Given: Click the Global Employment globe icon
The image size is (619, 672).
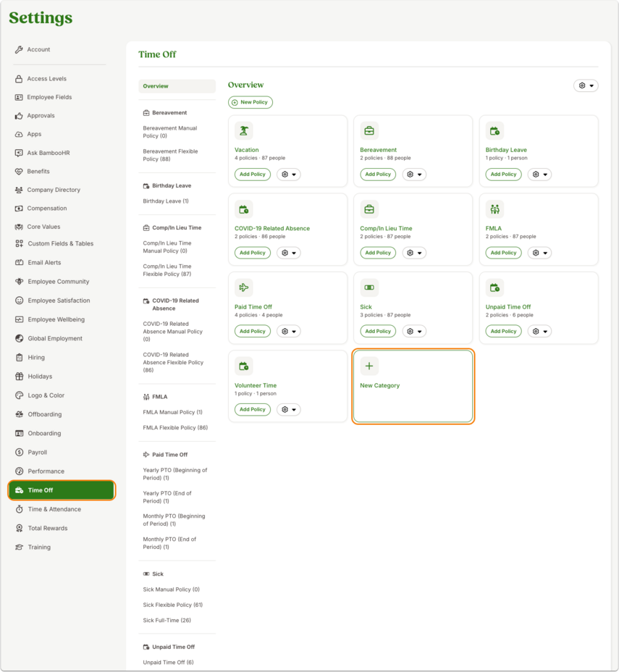Looking at the screenshot, I should pos(20,339).
